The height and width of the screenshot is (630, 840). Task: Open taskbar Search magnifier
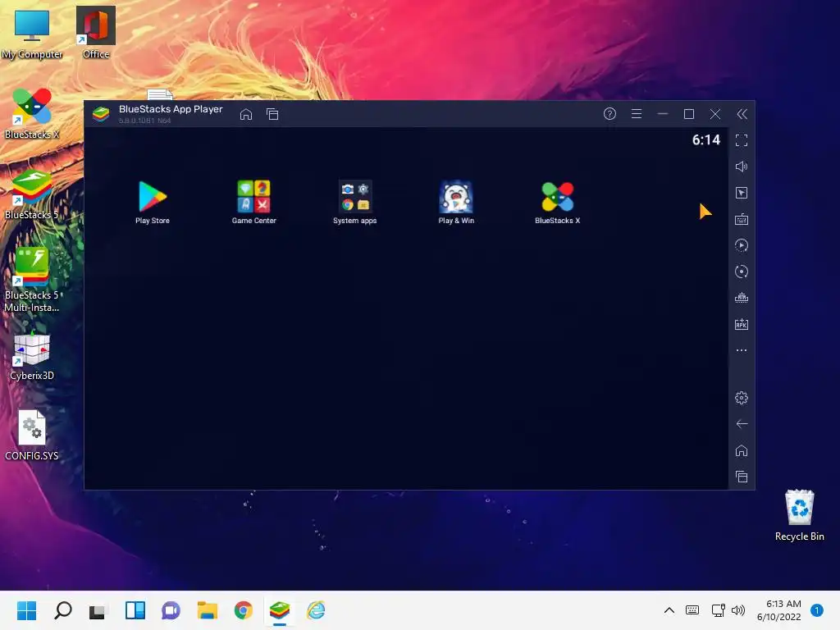(62, 610)
